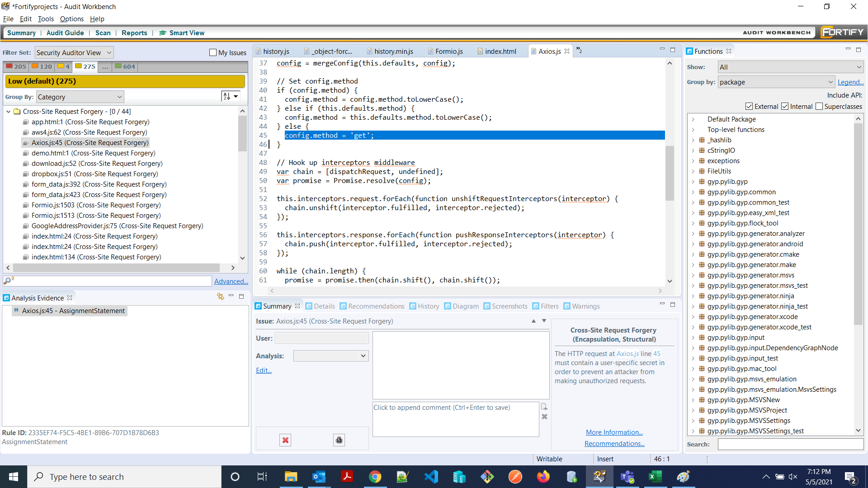Open the Advanced search options link
Viewport: 868px width, 488px height.
(231, 281)
